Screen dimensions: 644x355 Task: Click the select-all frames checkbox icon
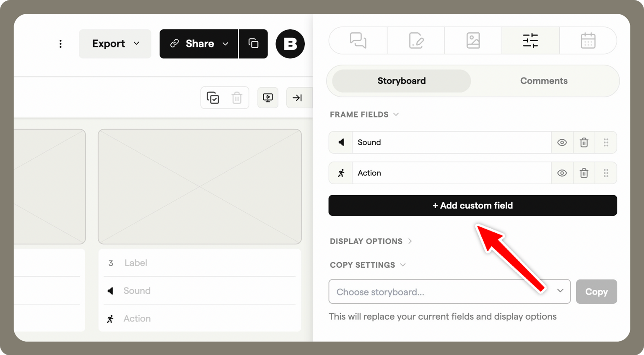click(x=213, y=98)
